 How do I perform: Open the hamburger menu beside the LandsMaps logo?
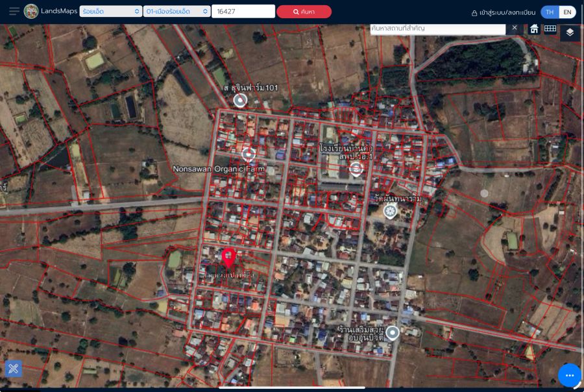pos(14,12)
